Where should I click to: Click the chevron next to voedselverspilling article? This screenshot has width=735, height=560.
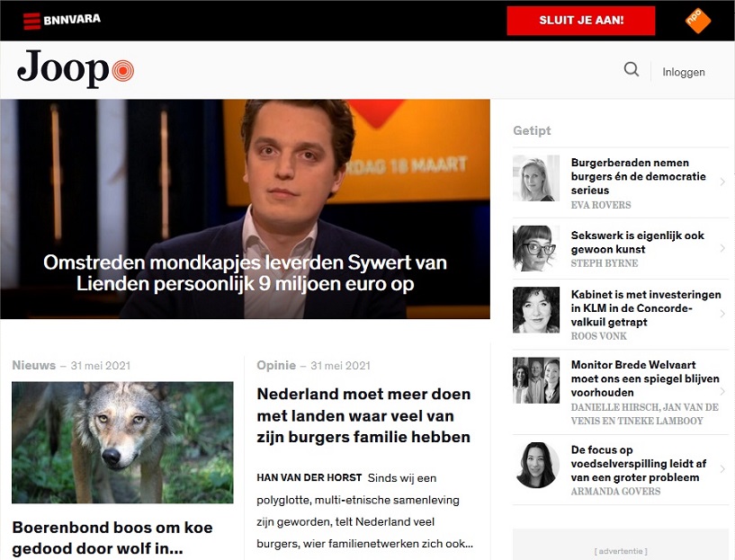[x=722, y=469]
